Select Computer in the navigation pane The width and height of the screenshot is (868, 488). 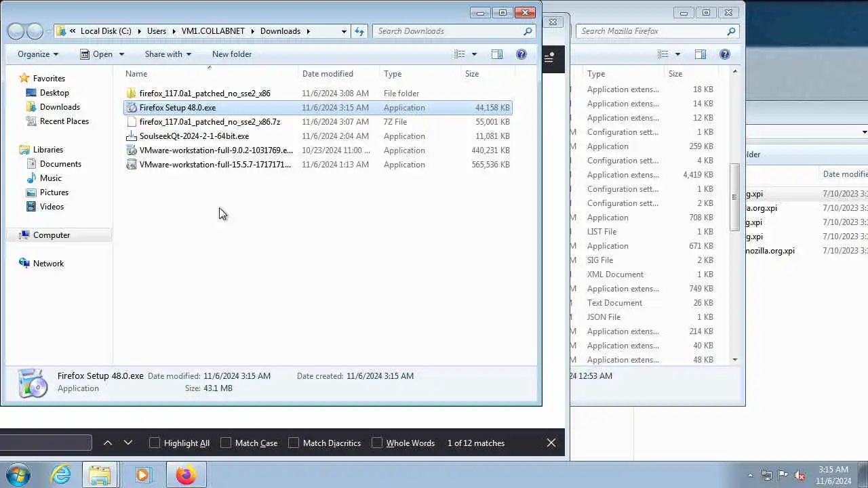pos(52,235)
